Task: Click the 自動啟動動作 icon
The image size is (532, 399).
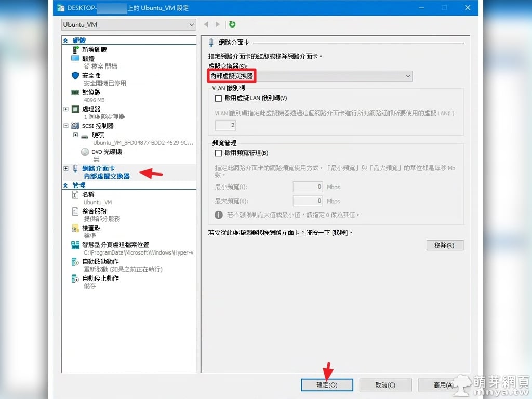Action: click(x=75, y=261)
